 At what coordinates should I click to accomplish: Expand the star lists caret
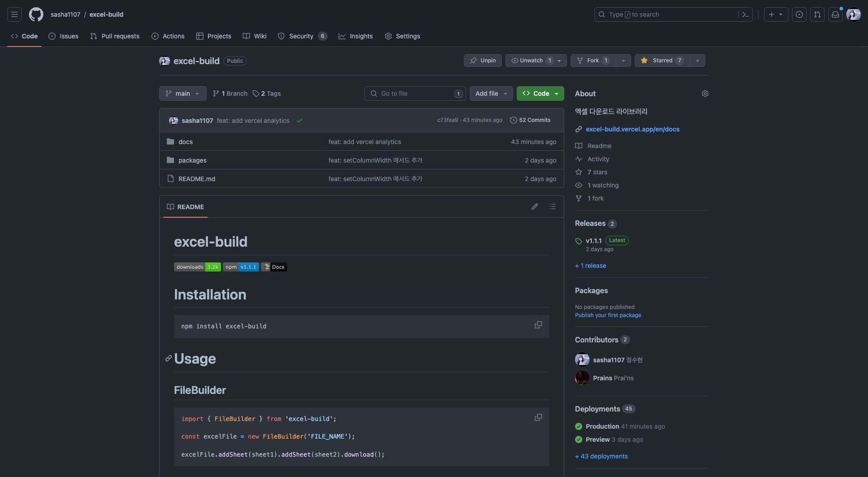(698, 61)
